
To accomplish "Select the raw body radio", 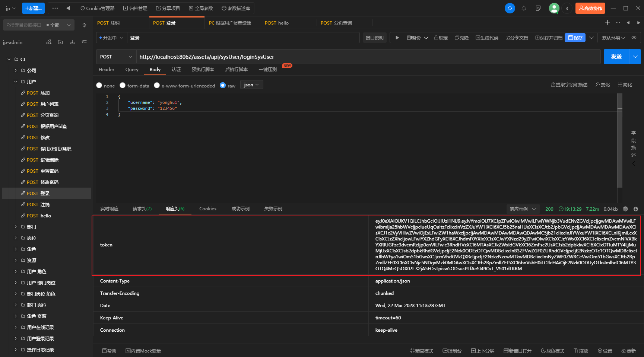I will coord(223,85).
